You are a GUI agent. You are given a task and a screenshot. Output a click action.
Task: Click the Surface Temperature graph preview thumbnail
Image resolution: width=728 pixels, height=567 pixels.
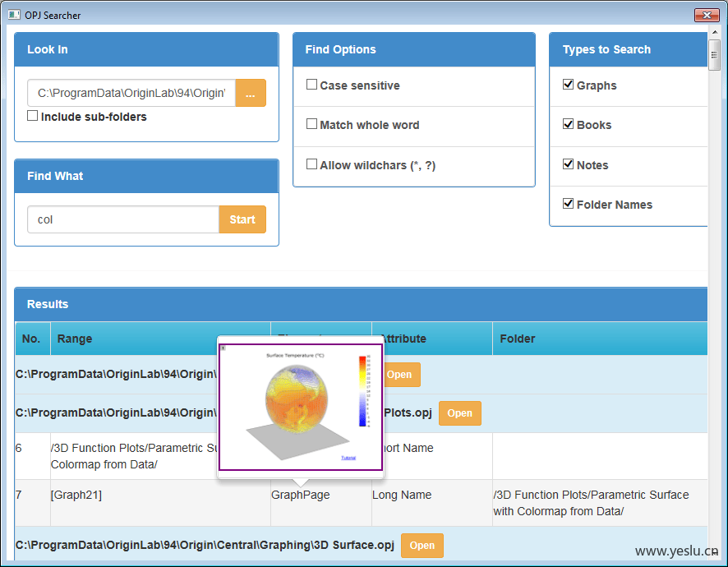tap(301, 408)
